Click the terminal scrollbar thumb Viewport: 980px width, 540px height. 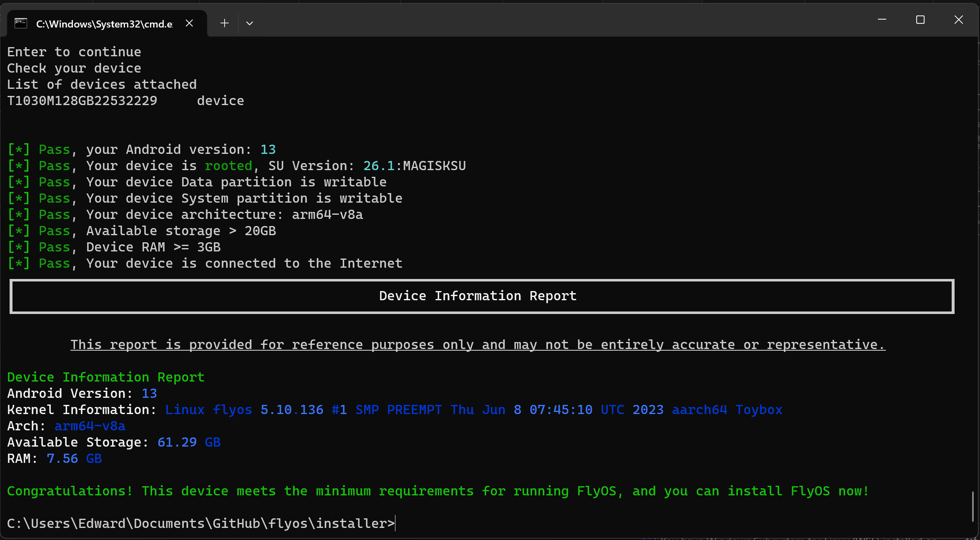(x=973, y=506)
